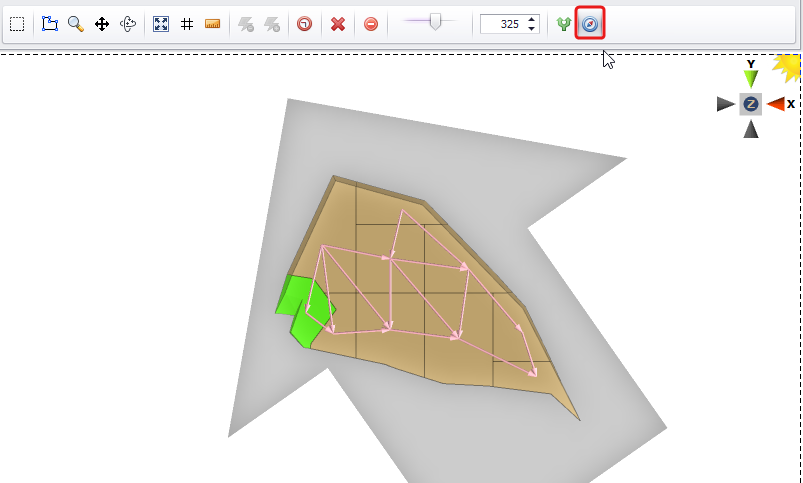
Task: Click the red X delete icon
Action: (338, 24)
